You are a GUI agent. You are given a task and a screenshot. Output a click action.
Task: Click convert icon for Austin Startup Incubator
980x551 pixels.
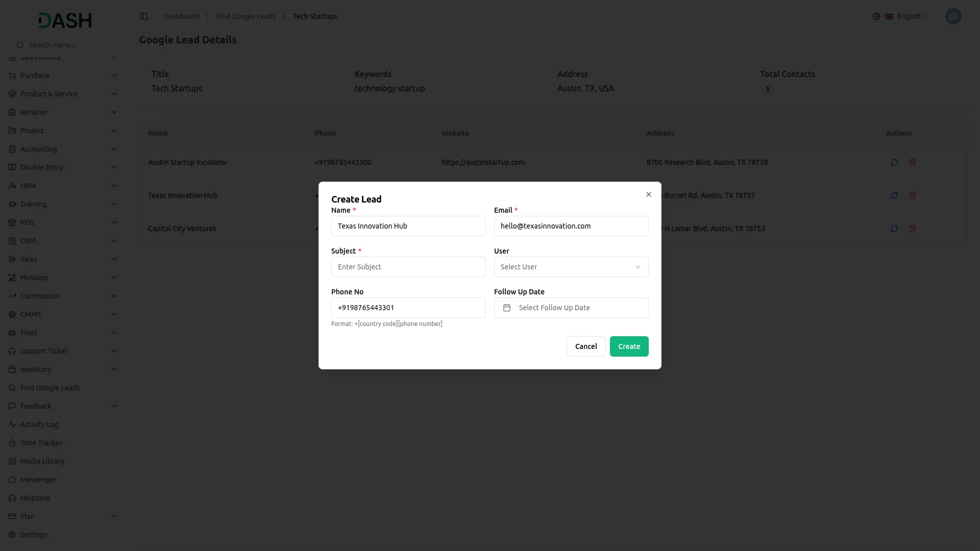click(894, 162)
